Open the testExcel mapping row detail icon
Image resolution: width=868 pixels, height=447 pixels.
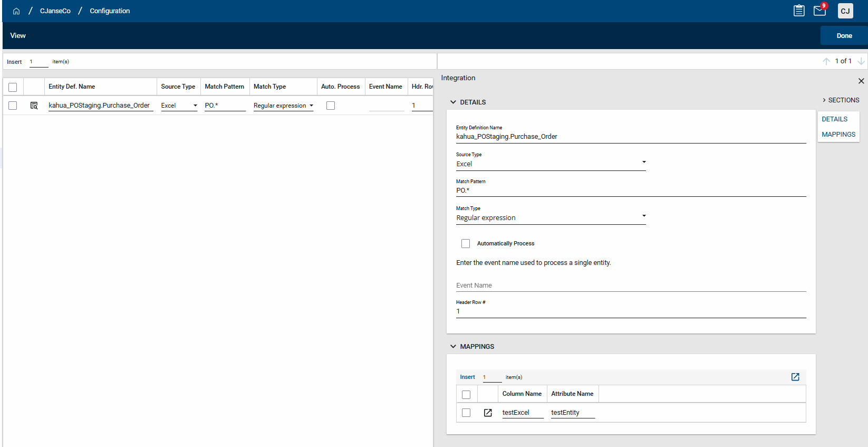click(x=488, y=413)
